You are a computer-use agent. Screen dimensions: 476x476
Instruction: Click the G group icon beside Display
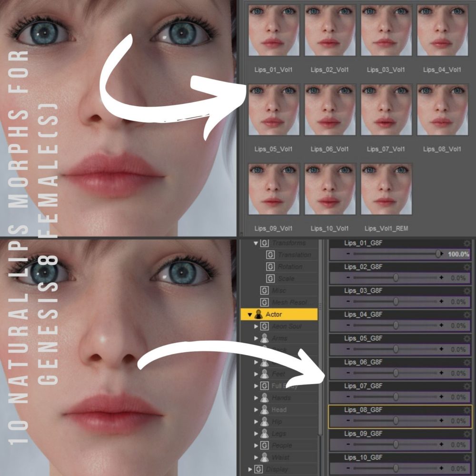tap(258, 469)
